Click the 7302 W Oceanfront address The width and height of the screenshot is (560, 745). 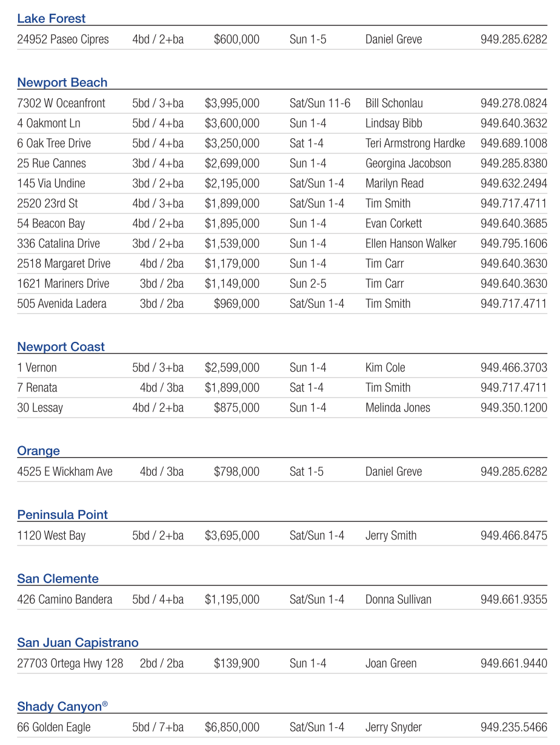point(61,103)
